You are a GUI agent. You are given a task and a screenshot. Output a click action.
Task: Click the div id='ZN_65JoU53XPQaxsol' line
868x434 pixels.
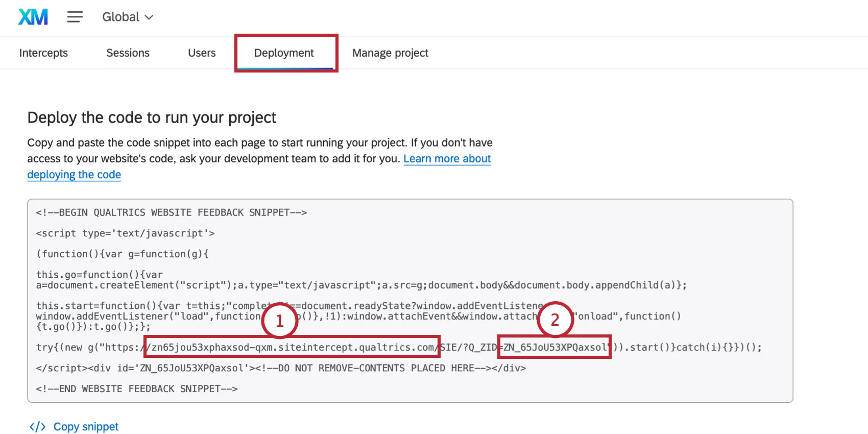[x=281, y=368]
